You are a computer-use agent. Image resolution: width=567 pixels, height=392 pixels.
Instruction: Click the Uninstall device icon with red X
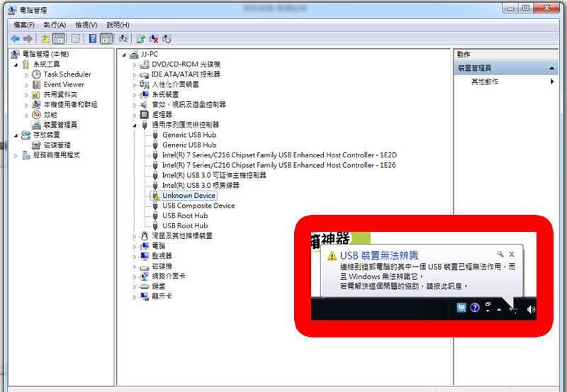pyautogui.click(x=154, y=39)
